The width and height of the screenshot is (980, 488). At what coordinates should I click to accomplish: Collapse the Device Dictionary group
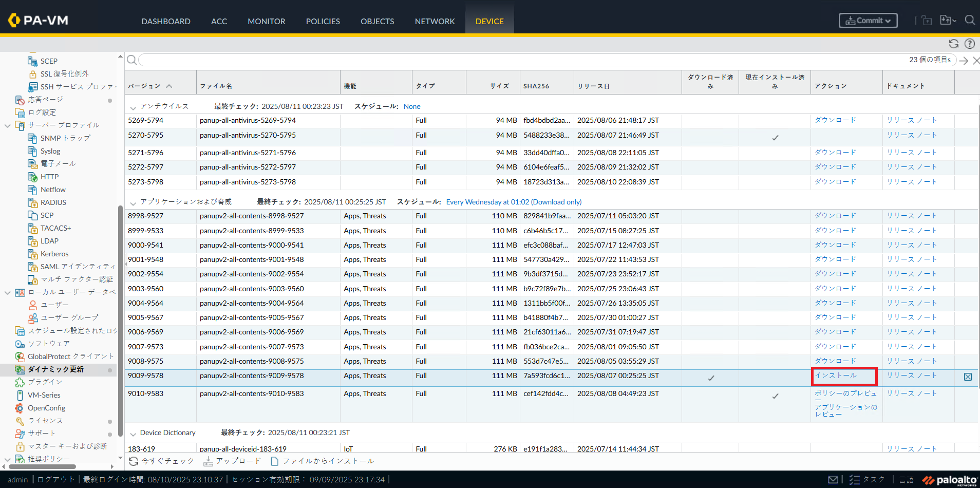133,434
